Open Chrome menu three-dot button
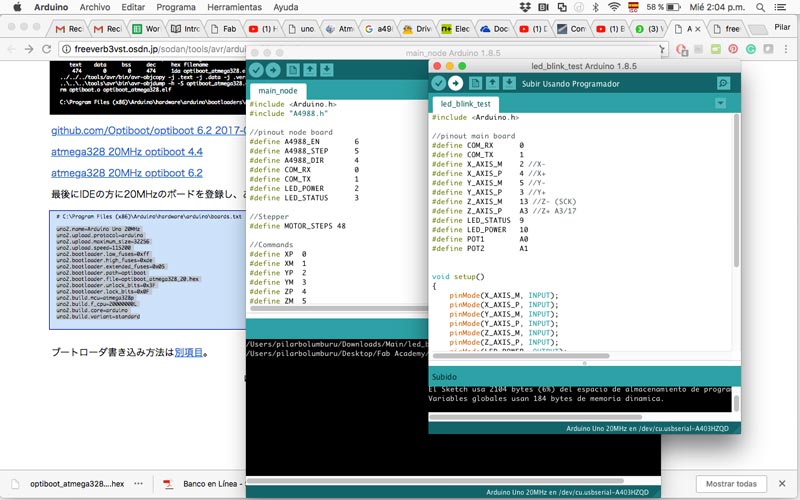The width and height of the screenshot is (800, 500). click(786, 49)
